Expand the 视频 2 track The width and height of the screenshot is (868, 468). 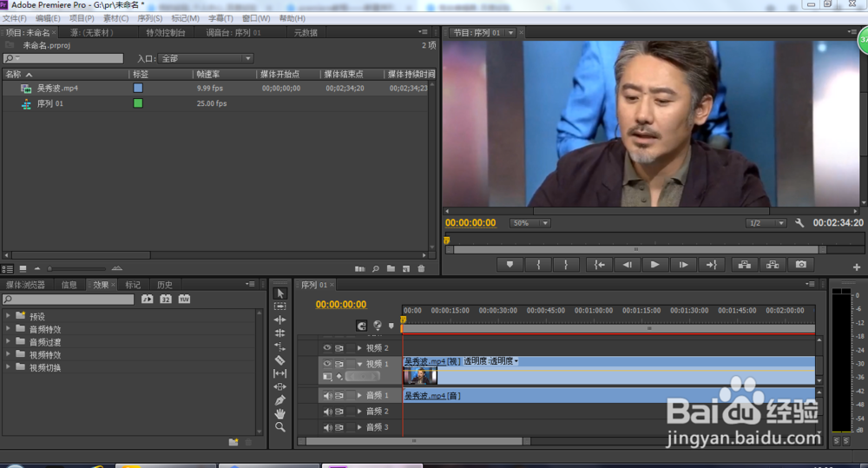(x=359, y=348)
